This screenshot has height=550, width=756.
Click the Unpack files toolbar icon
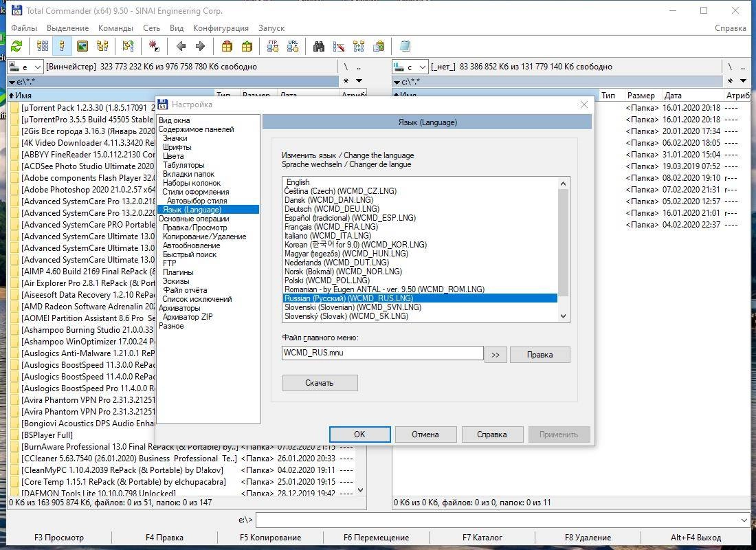(247, 46)
